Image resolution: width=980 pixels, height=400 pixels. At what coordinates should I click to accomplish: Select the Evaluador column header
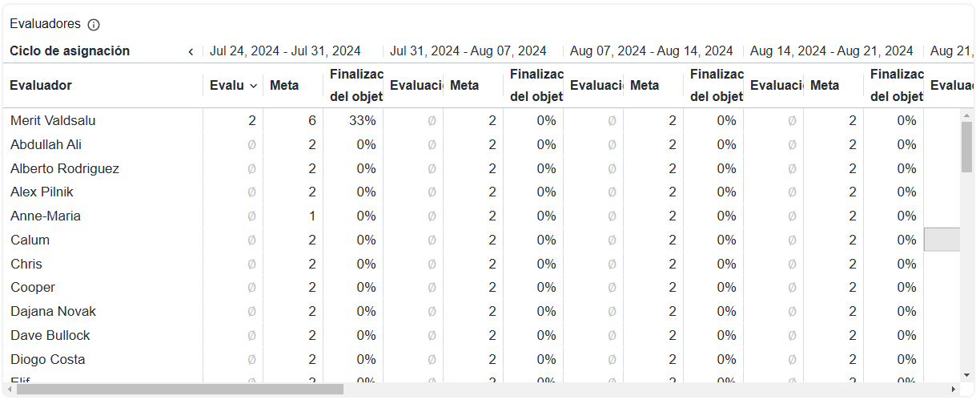pos(41,85)
